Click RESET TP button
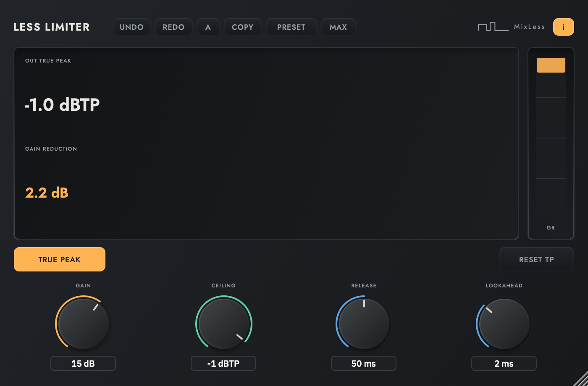 coord(537,259)
